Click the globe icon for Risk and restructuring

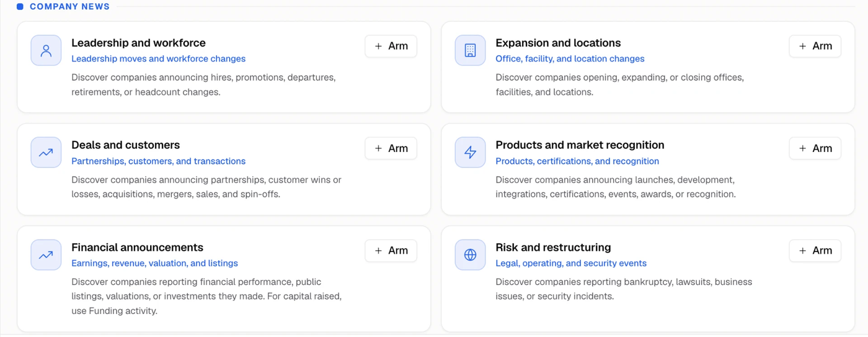(470, 255)
